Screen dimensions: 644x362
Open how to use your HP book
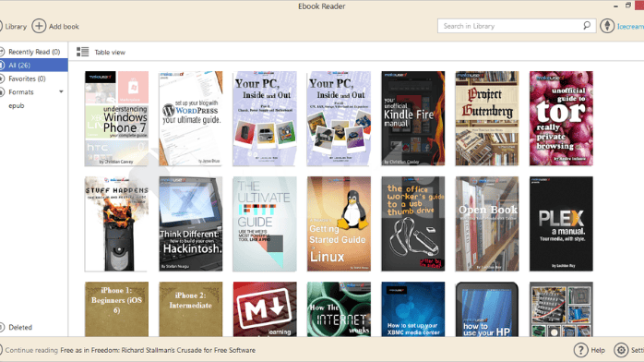coord(487,309)
